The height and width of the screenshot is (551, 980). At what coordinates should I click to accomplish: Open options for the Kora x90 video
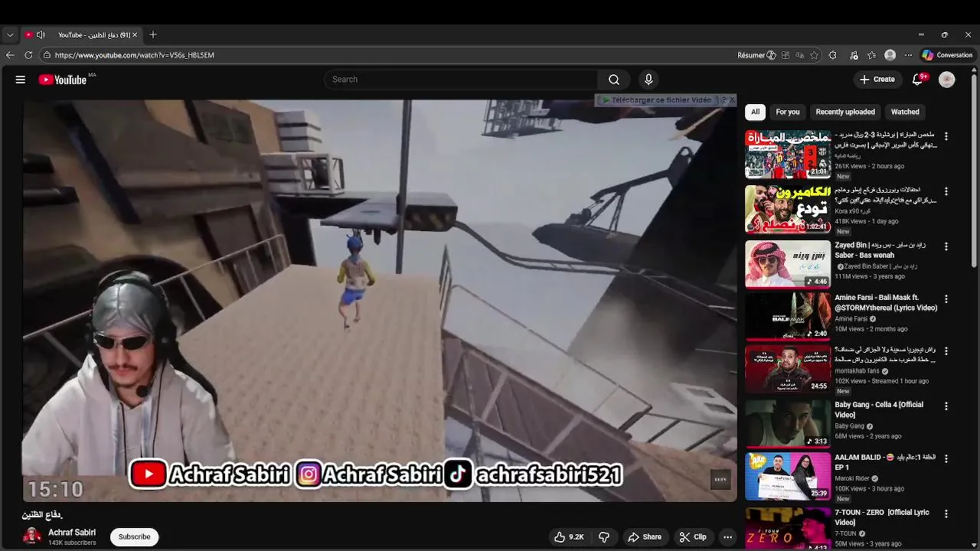coord(946,191)
